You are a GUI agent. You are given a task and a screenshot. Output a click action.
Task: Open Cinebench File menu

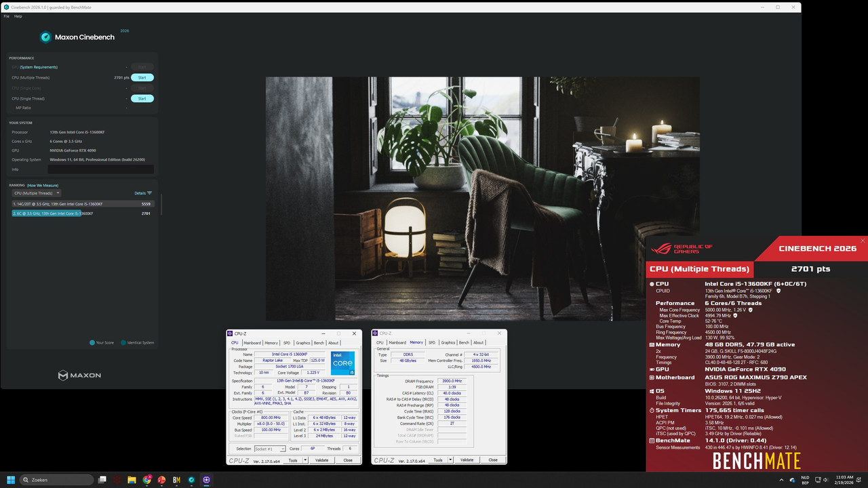click(6, 16)
